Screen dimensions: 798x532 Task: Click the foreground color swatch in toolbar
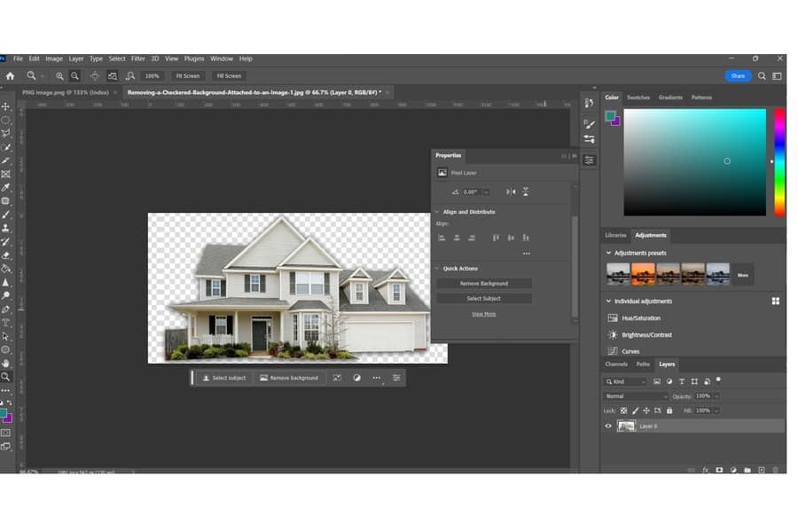[3, 413]
